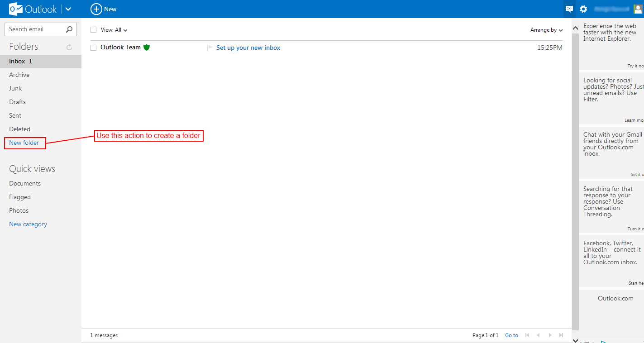Open the profile picture avatar

click(x=638, y=9)
